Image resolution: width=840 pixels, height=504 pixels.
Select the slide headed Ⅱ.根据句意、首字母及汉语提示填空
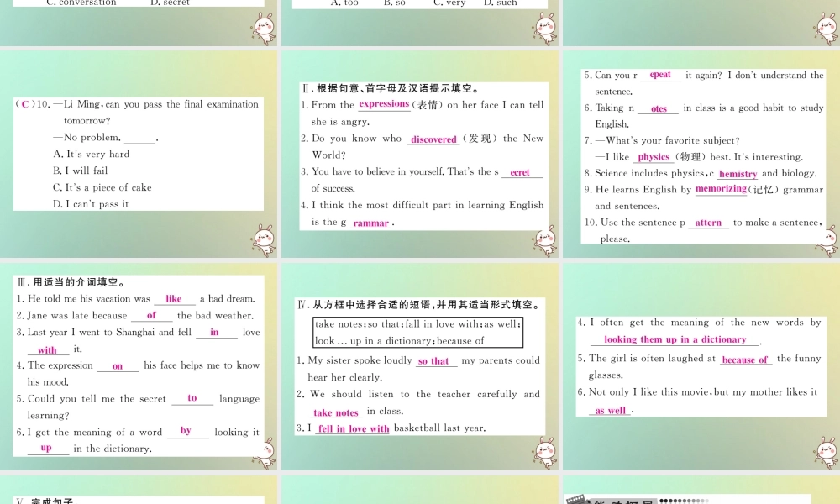(x=420, y=154)
